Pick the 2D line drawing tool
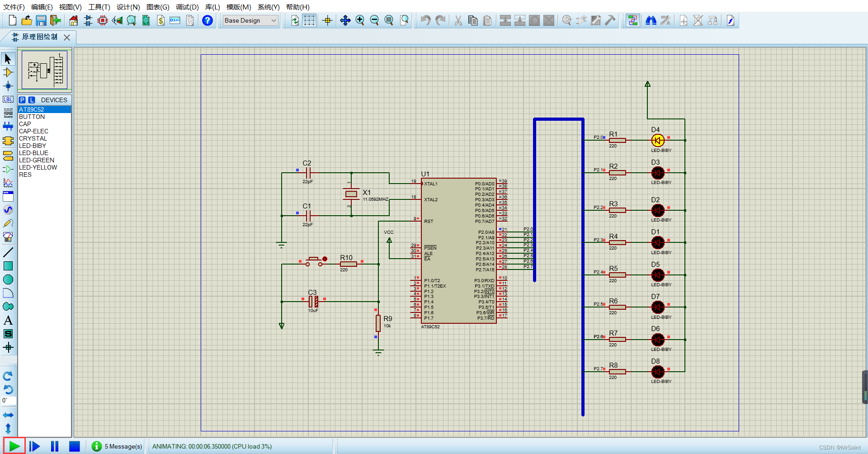This screenshot has height=454, width=868. (x=8, y=252)
